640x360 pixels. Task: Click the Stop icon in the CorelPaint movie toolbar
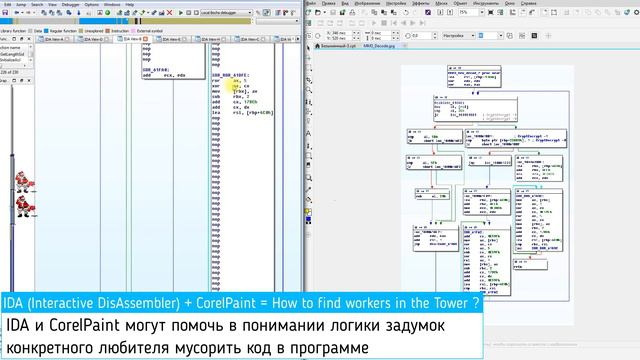384,23
